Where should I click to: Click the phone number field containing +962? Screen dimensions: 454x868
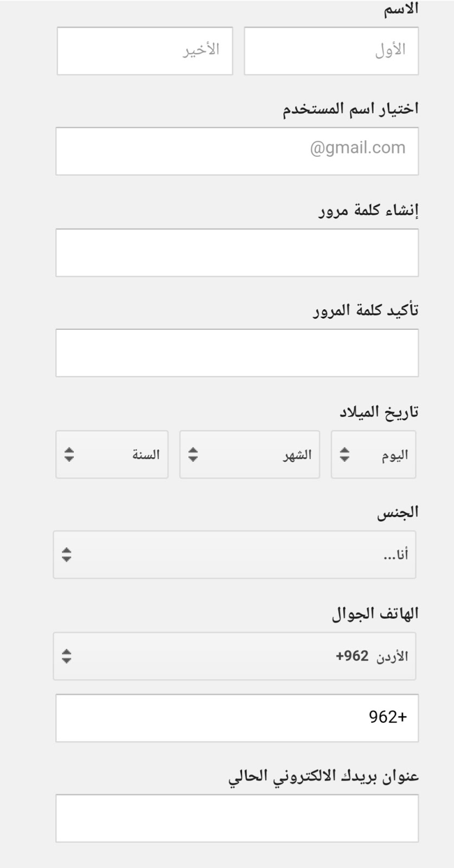pos(237,718)
